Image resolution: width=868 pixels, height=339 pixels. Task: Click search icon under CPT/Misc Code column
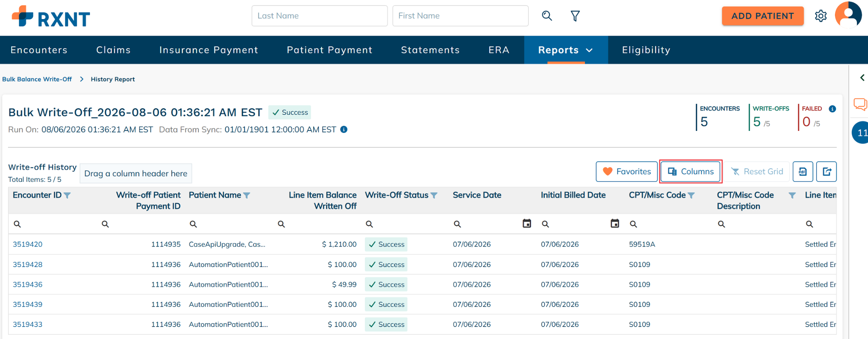(x=634, y=224)
